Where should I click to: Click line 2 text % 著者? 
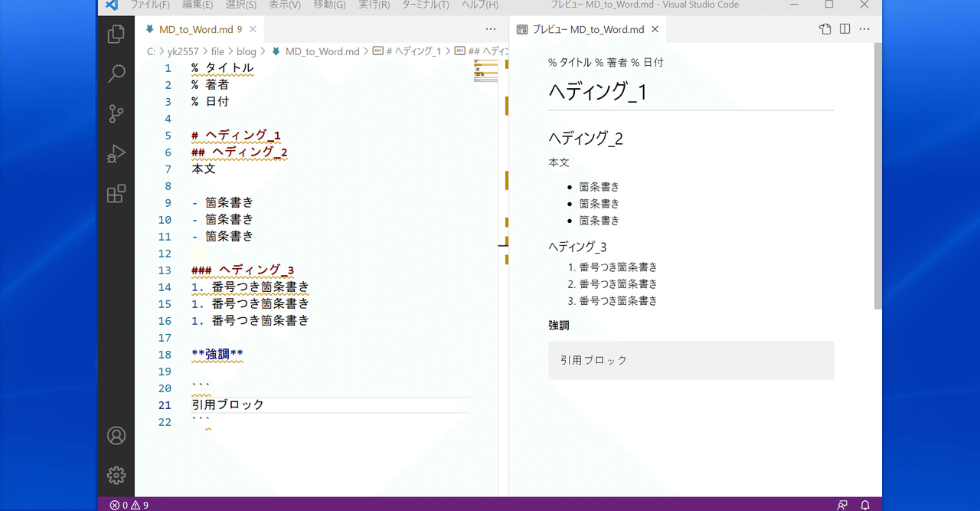[210, 85]
